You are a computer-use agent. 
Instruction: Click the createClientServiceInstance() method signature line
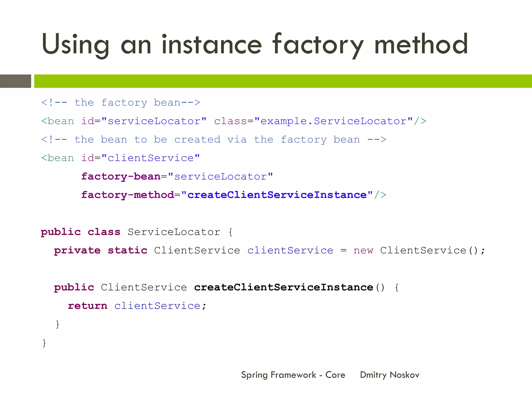click(227, 287)
